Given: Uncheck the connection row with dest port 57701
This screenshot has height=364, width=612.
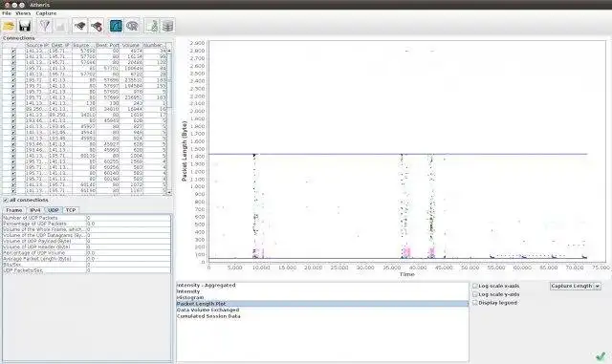Looking at the screenshot, I should [13, 68].
